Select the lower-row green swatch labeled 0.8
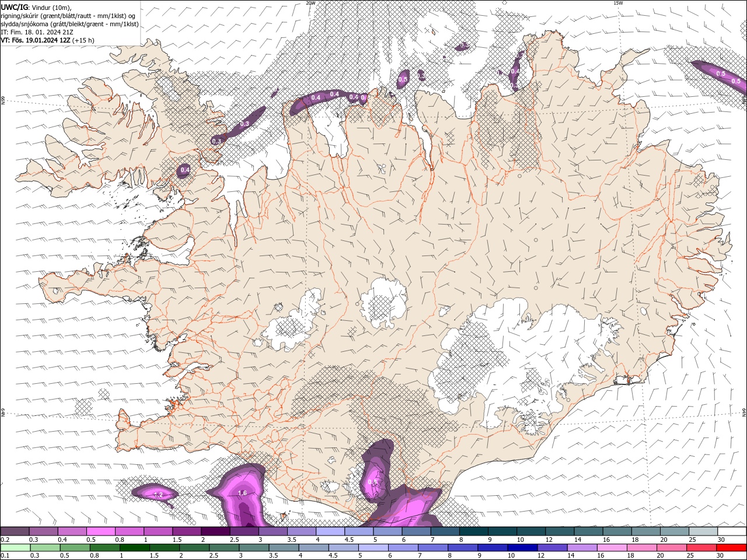 [x=105, y=548]
